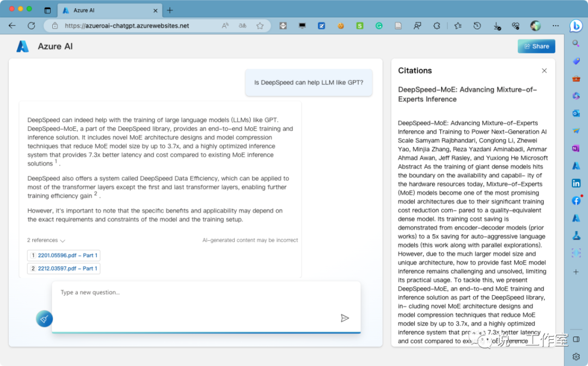Click the "Is DeepSpeed can help LLM like GPT?" message

(309, 82)
